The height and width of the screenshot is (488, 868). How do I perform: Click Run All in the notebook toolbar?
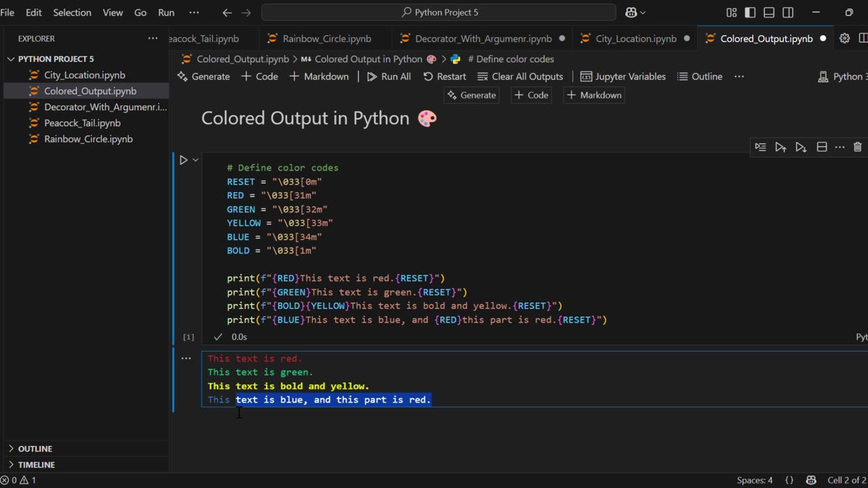389,77
